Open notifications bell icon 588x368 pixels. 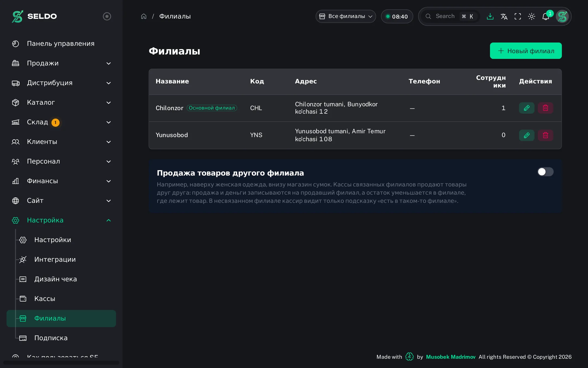click(x=546, y=16)
